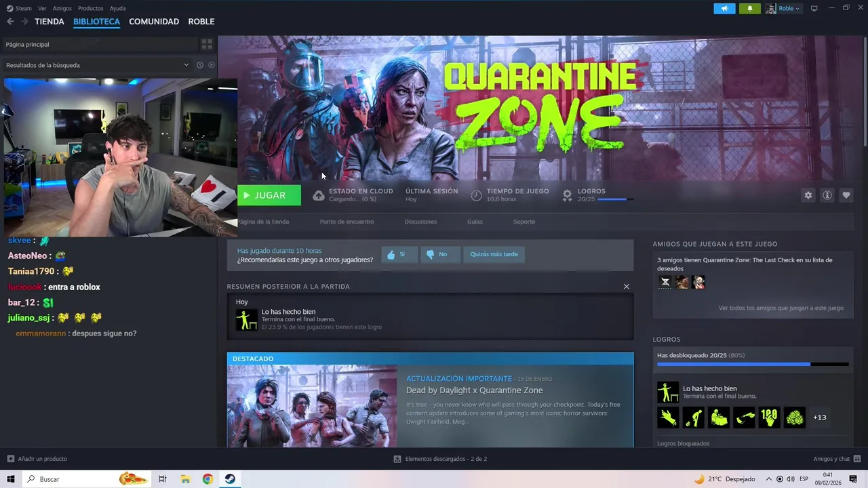Open the Roble account dropdown
Screen dimensions: 868x488
pos(783,8)
